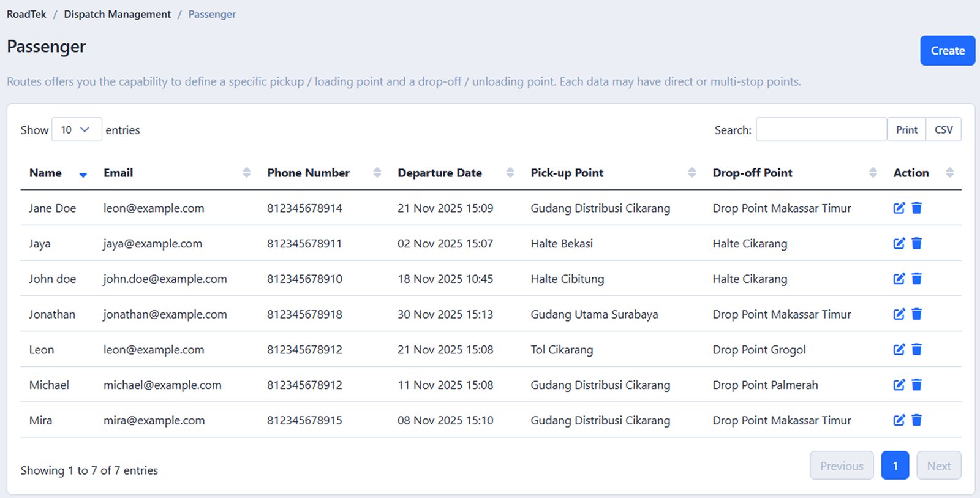Image resolution: width=980 pixels, height=498 pixels.
Task: Select page 1 in pagination
Action: (x=894, y=466)
